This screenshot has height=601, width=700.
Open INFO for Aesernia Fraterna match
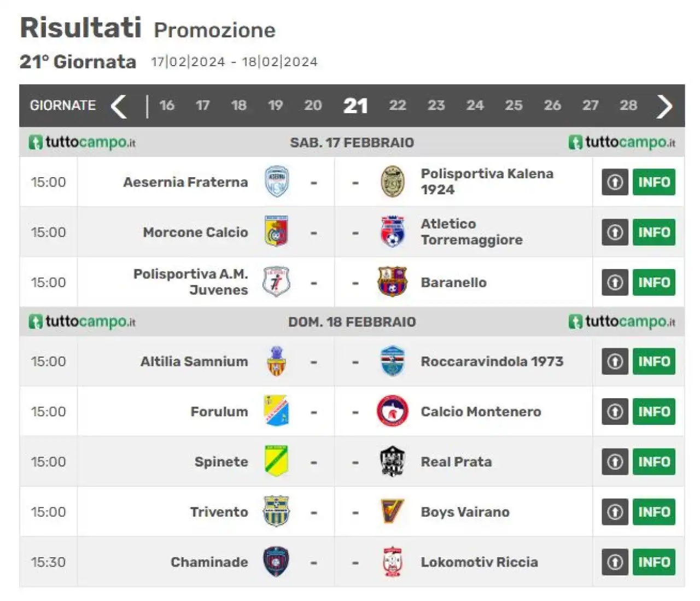tap(654, 182)
